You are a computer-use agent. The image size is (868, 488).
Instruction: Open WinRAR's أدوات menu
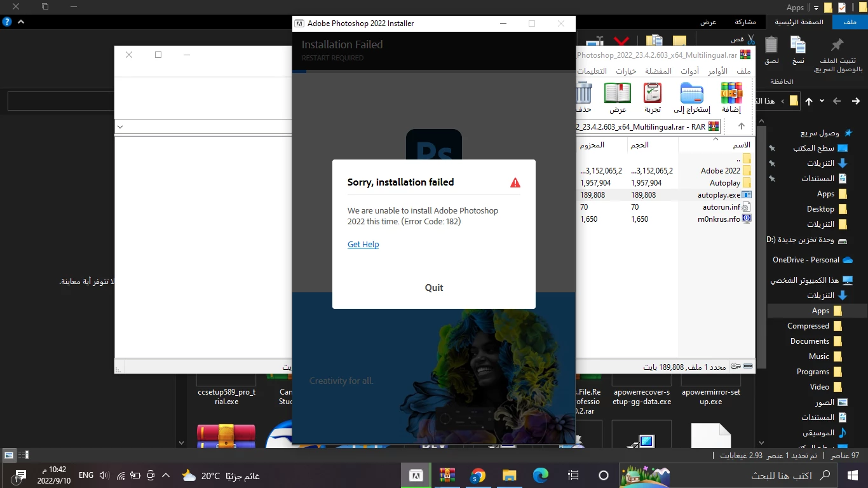[689, 71]
